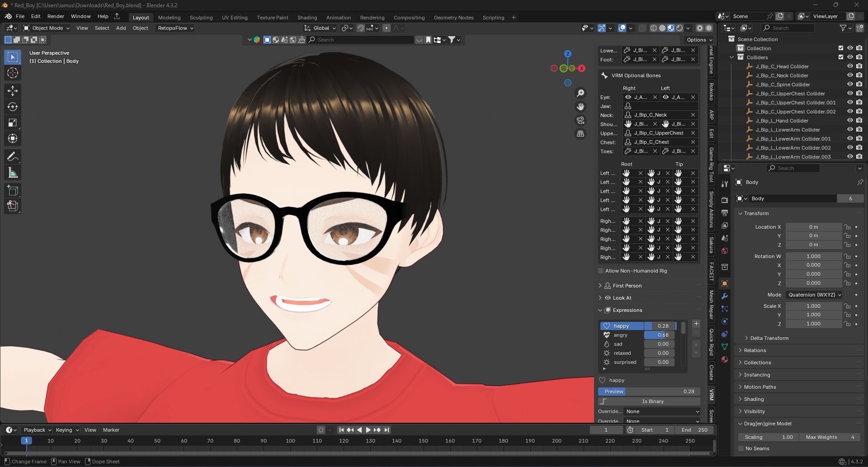
Task: Select the Rotate tool
Action: coord(13,107)
